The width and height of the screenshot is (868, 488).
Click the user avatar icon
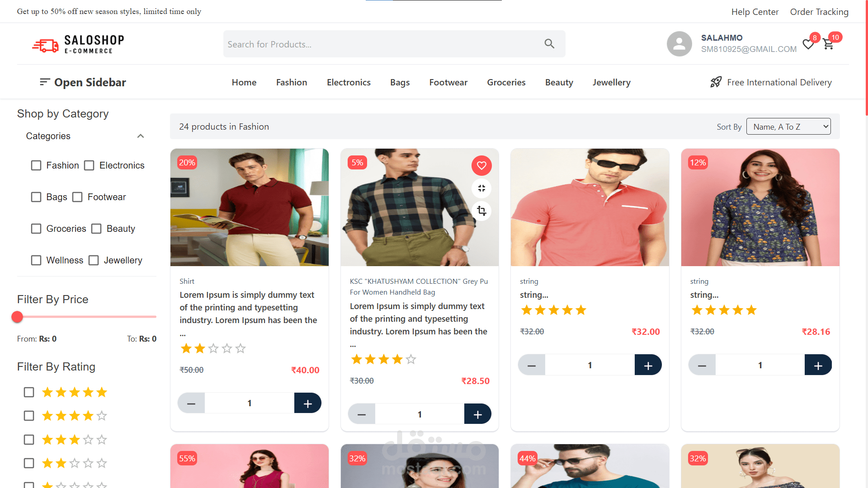pyautogui.click(x=679, y=44)
